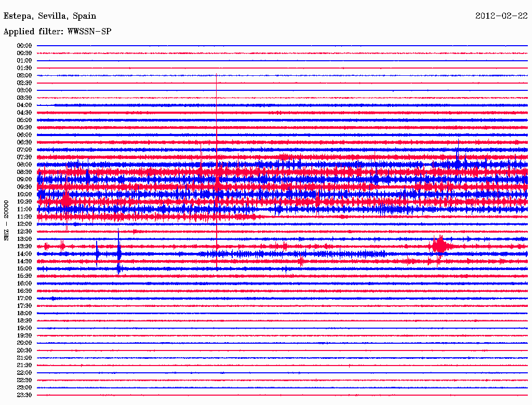
Task: Click the '18:00' time label
Action: [24, 313]
